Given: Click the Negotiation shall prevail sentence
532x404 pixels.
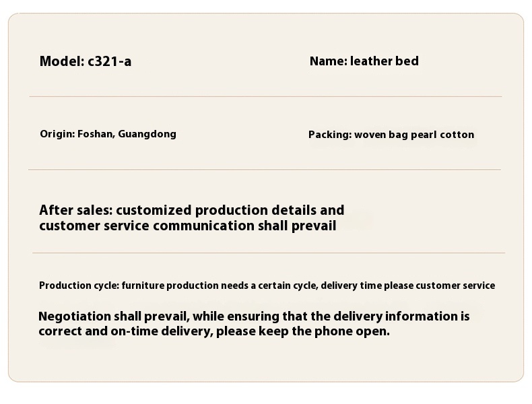Looking at the screenshot, I should [254, 316].
